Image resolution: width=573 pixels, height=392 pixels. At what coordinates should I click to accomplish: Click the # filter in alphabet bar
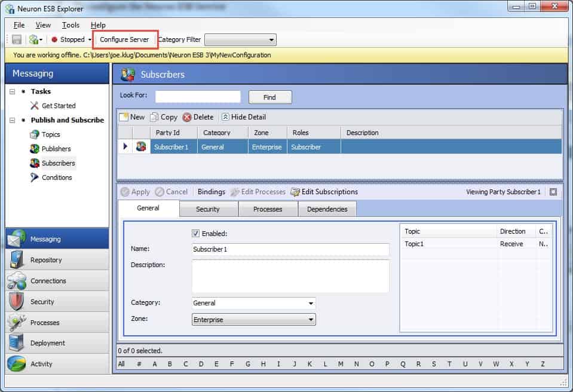[139, 364]
